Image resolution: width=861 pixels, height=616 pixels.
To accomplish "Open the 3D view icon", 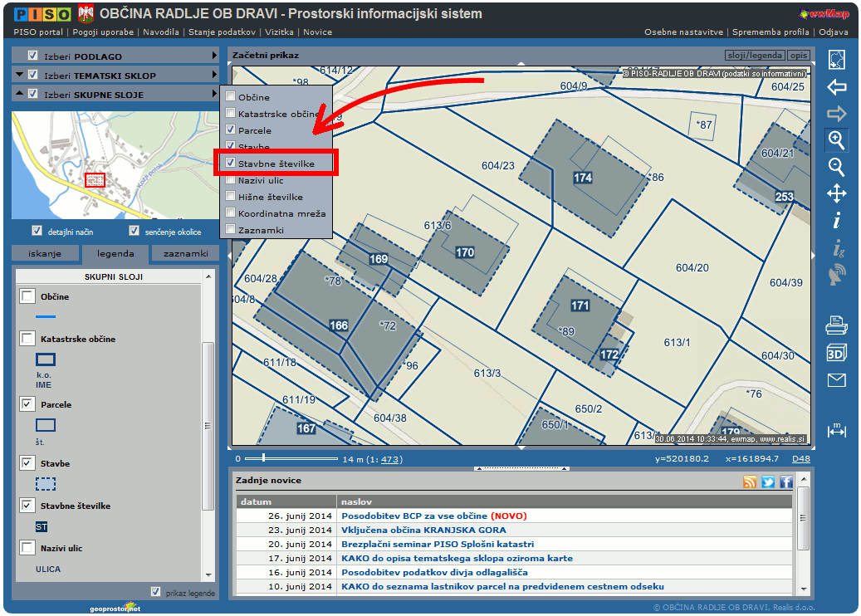I will [836, 353].
